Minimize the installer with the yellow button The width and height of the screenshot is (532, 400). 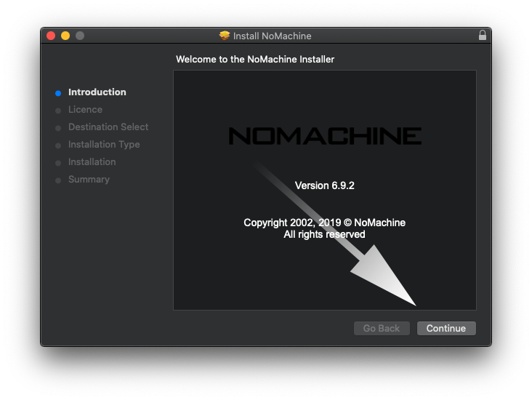point(65,36)
